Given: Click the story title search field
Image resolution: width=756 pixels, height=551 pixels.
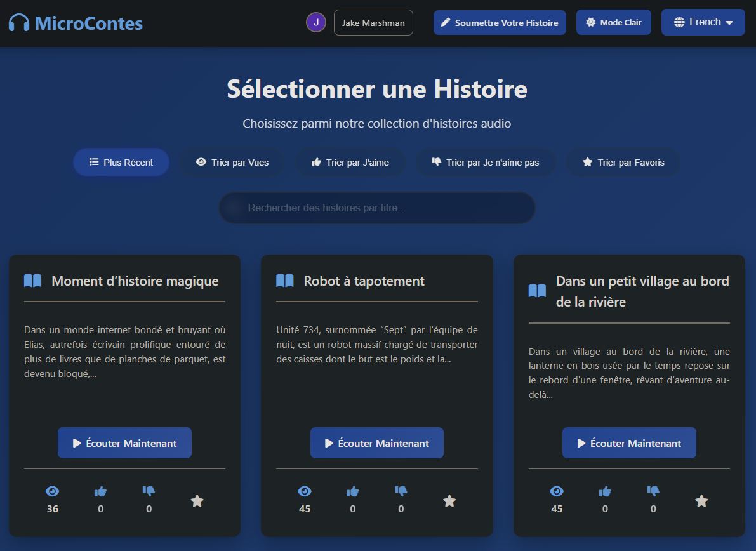Looking at the screenshot, I should tap(377, 208).
